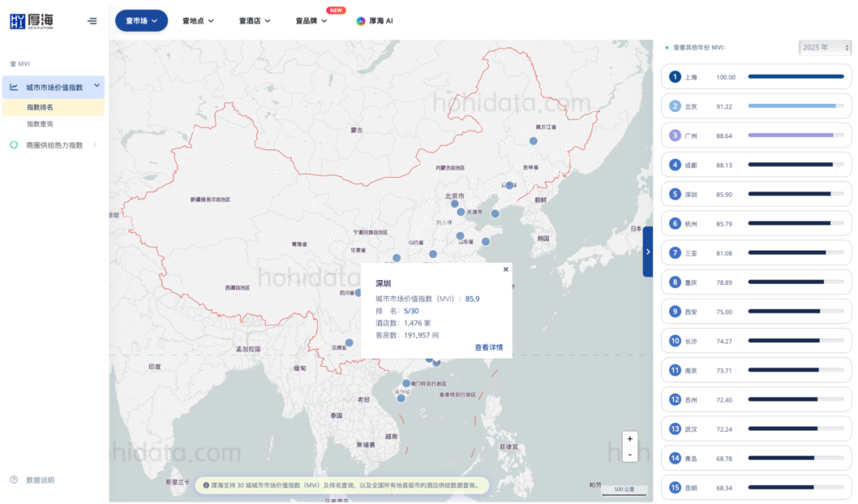Select rank 7 三亚 row
858x504 pixels.
[756, 253]
